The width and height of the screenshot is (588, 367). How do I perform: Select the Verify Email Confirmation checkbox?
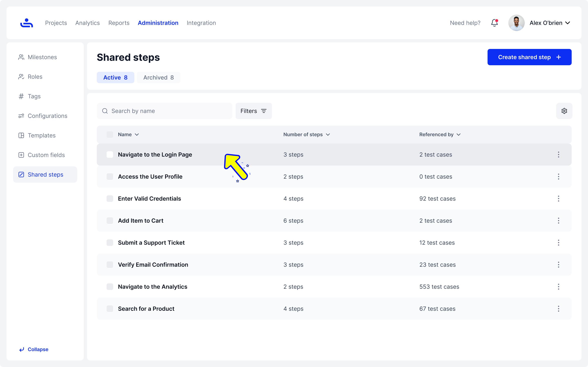coord(110,265)
